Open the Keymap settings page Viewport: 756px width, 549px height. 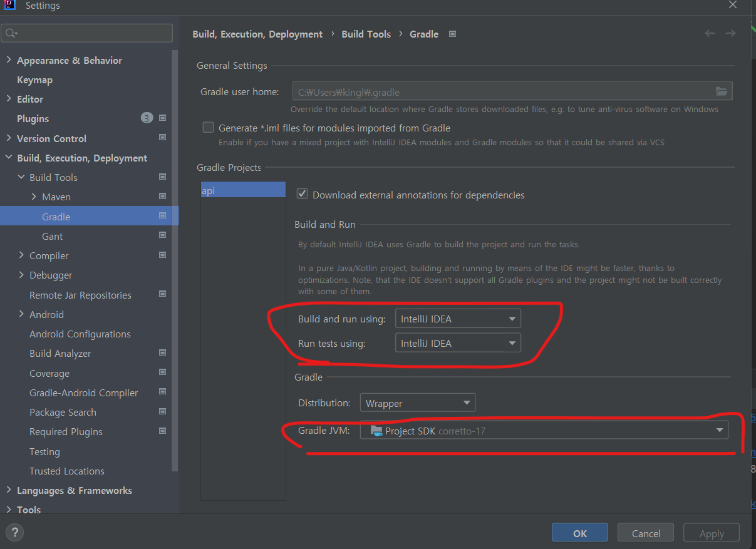[34, 80]
